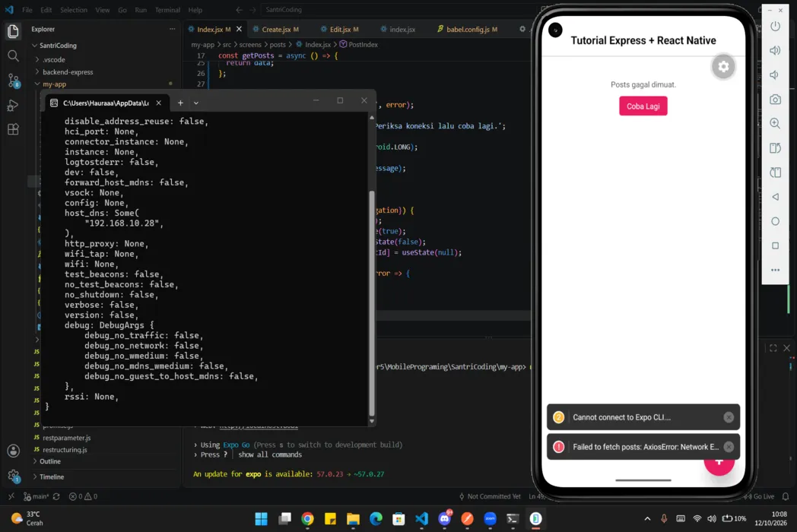Expand the .vscode folder

pyautogui.click(x=54, y=59)
